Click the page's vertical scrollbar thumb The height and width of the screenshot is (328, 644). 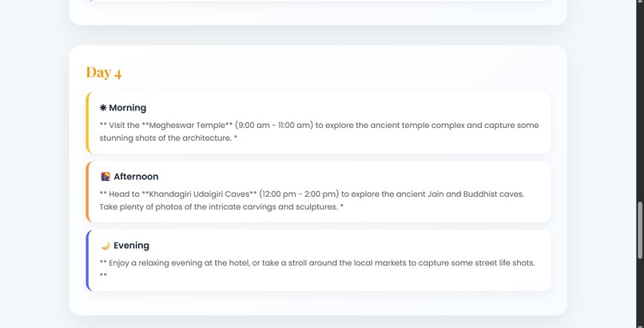click(x=639, y=230)
